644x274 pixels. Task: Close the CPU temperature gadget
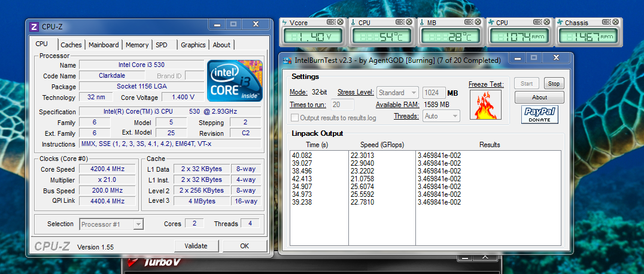point(409,22)
